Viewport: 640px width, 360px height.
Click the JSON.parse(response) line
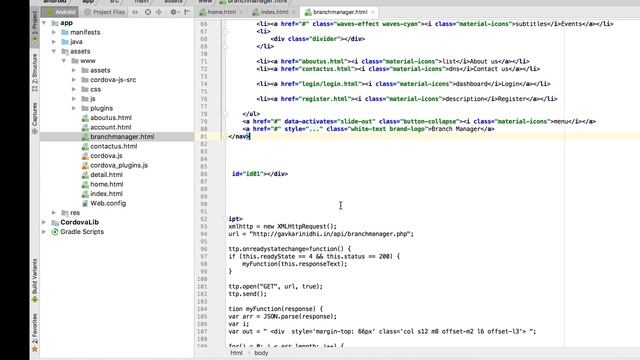[282, 316]
